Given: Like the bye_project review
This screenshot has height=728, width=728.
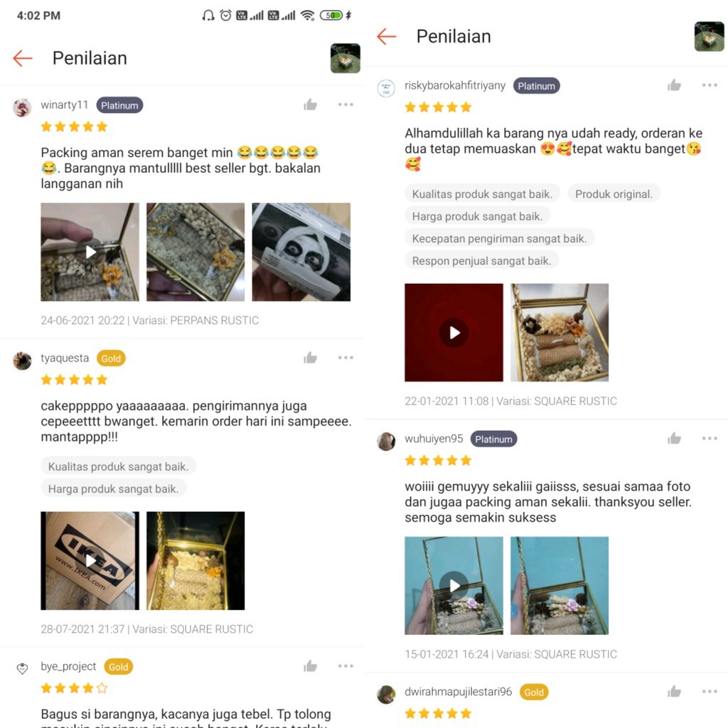Looking at the screenshot, I should (310, 666).
